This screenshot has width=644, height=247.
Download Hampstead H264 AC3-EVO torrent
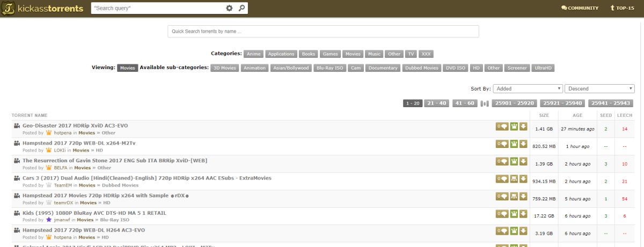click(523, 231)
